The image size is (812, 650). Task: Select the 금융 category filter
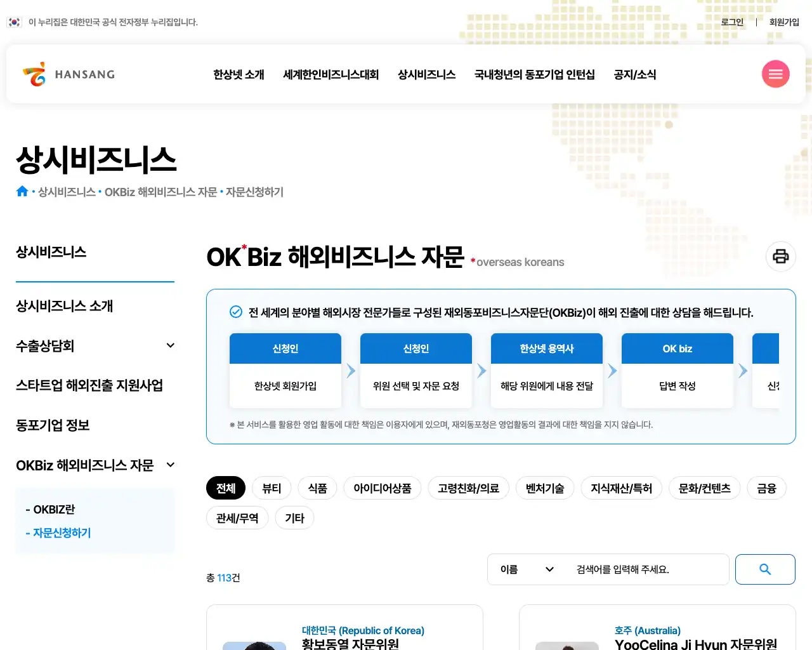coord(767,488)
